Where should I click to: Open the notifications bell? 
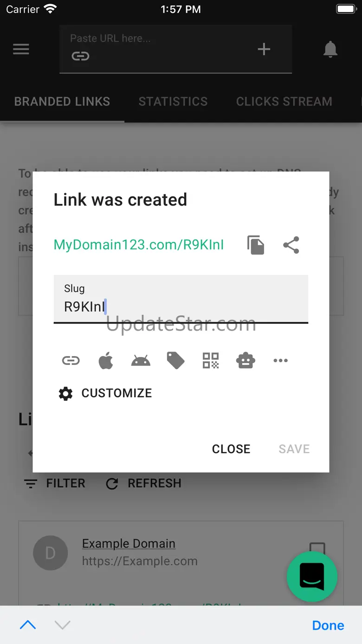(330, 49)
